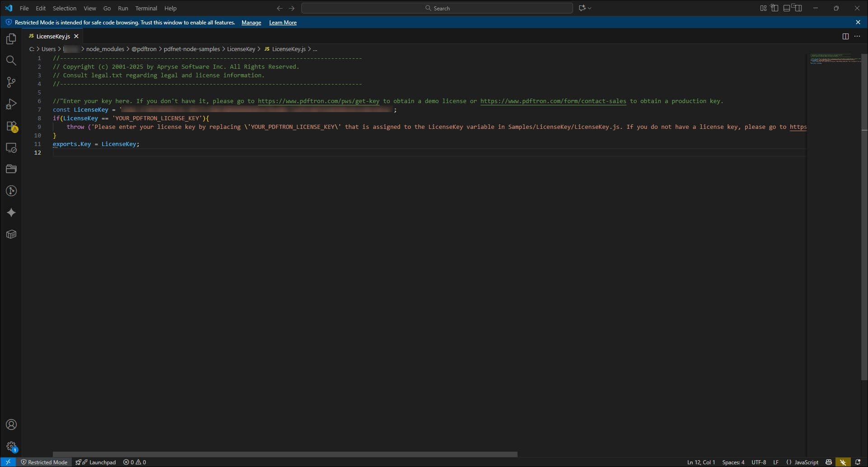
Task: Select the LicenseKey.js tab
Action: (x=53, y=36)
